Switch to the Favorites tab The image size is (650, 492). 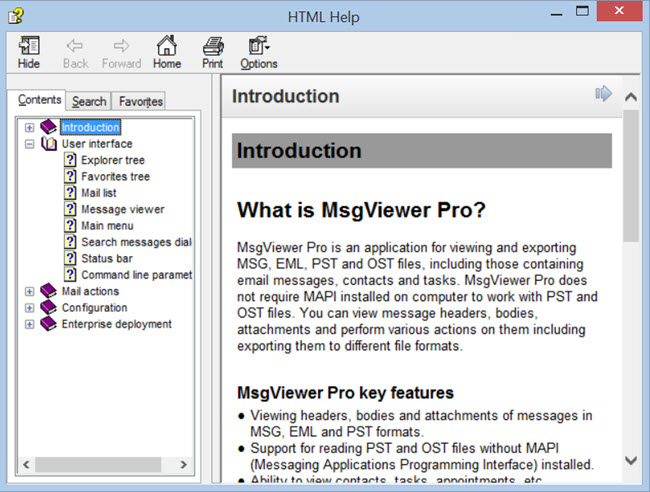click(x=140, y=101)
